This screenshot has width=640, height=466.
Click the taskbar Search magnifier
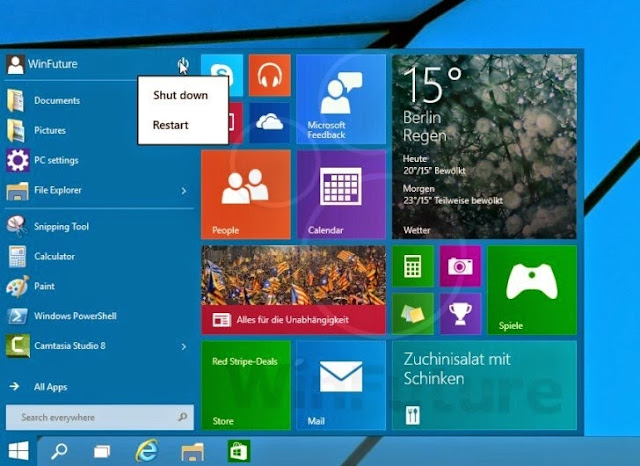(60, 451)
